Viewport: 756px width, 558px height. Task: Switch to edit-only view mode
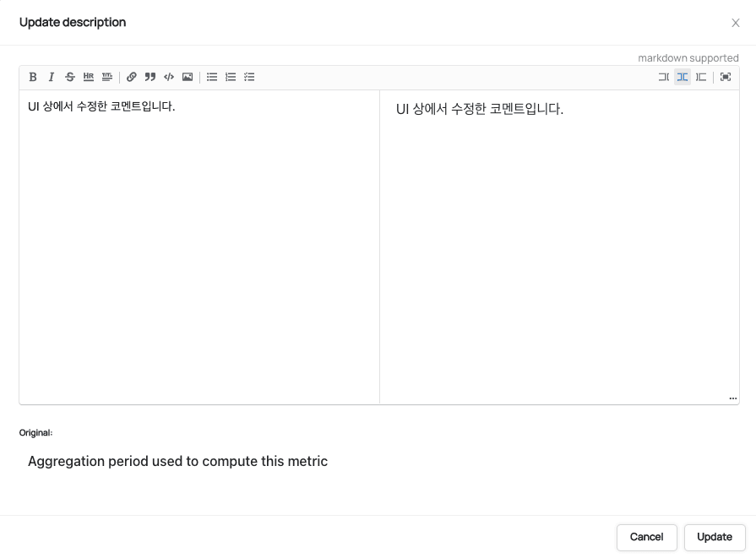tap(664, 77)
